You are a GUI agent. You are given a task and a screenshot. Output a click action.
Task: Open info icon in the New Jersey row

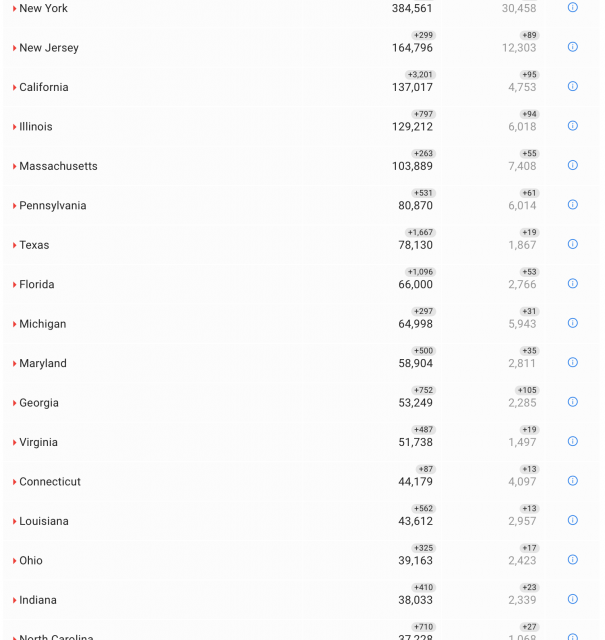[572, 47]
